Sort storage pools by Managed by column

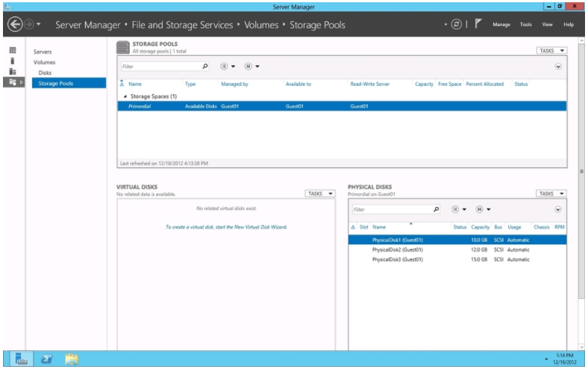(234, 84)
